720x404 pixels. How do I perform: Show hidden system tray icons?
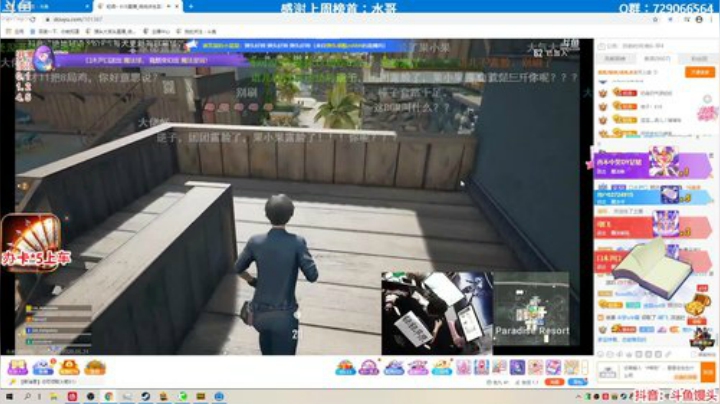[578, 397]
